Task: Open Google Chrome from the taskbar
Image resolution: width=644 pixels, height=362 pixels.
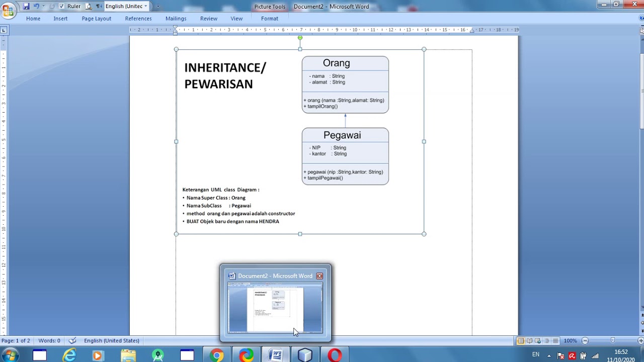Action: click(x=217, y=355)
